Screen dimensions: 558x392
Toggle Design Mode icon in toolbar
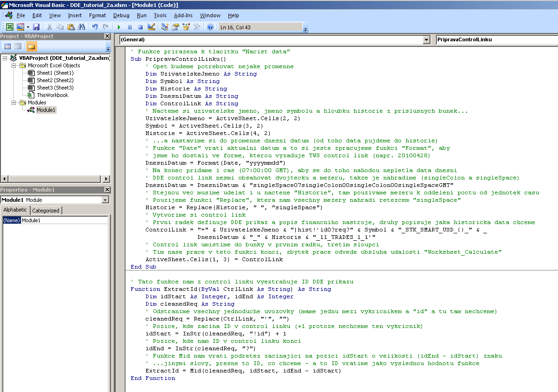coord(151,27)
